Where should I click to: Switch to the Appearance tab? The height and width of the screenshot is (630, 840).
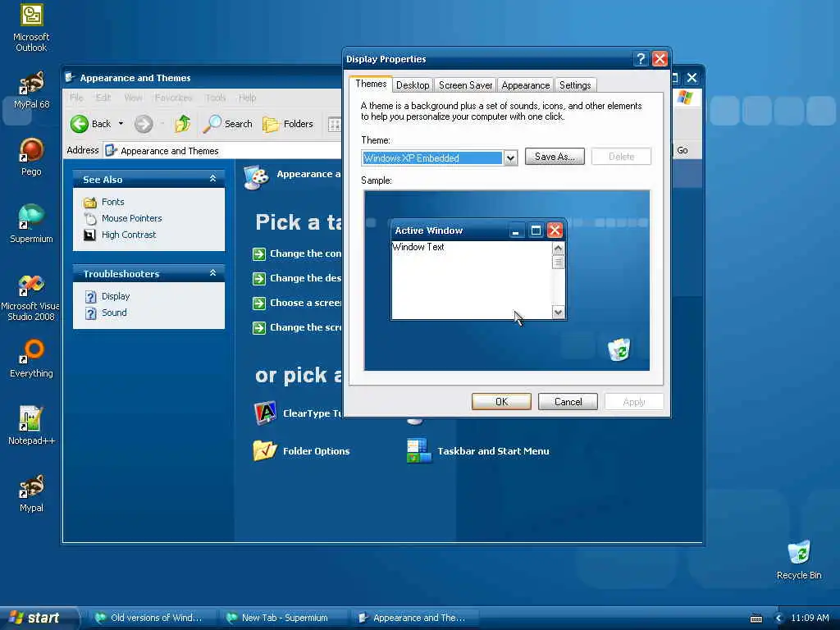point(526,85)
